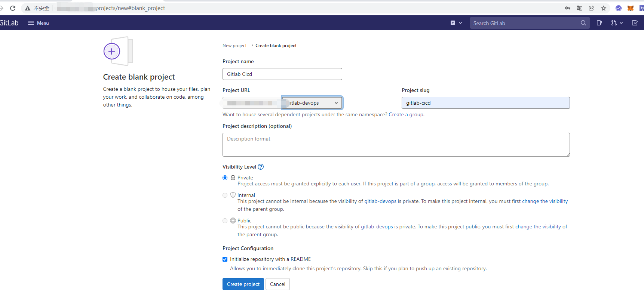Click gitlab-devops link in Internal description
The height and width of the screenshot is (302, 644).
[x=380, y=201]
